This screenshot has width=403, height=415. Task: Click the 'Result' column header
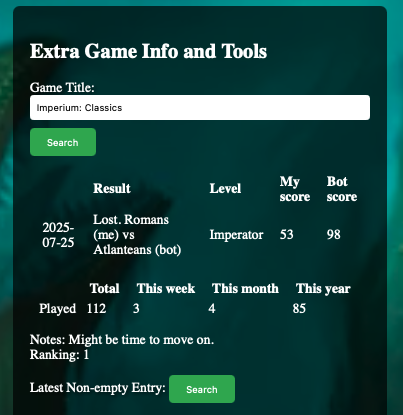(x=112, y=188)
